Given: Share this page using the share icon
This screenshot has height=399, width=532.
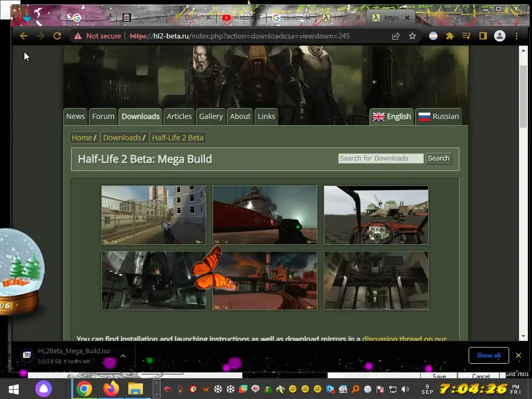Looking at the screenshot, I should (x=395, y=36).
